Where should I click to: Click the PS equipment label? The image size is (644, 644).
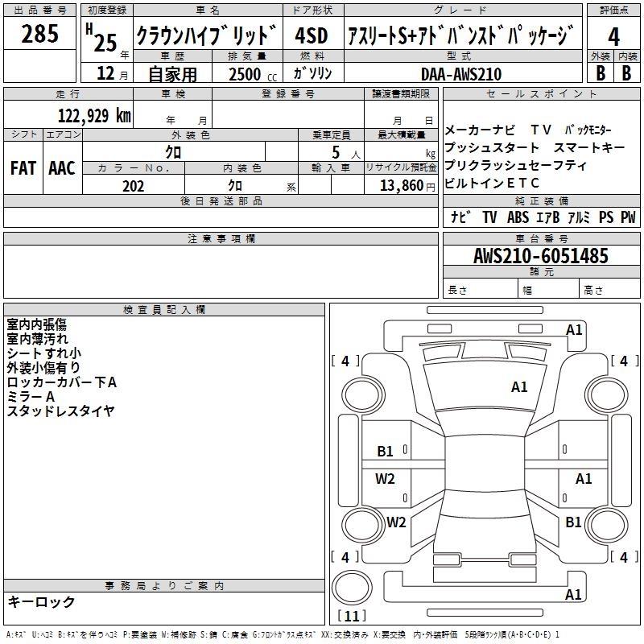click(x=606, y=217)
